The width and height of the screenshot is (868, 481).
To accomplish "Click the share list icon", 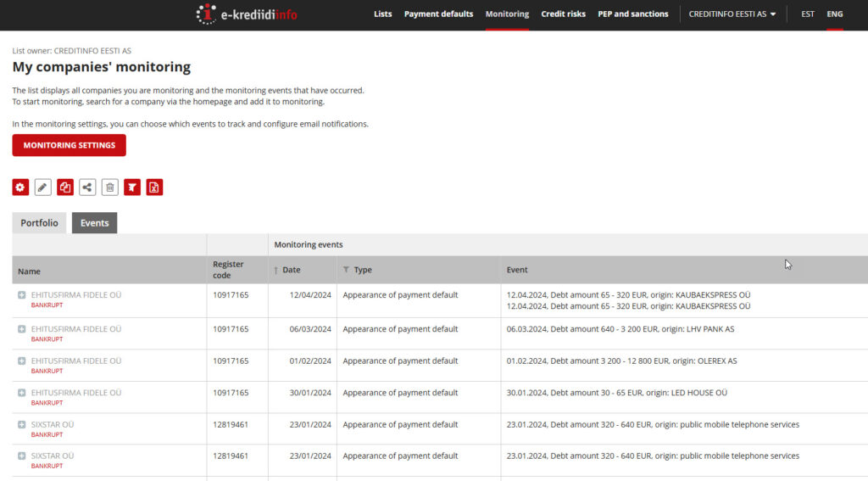I will 87,187.
